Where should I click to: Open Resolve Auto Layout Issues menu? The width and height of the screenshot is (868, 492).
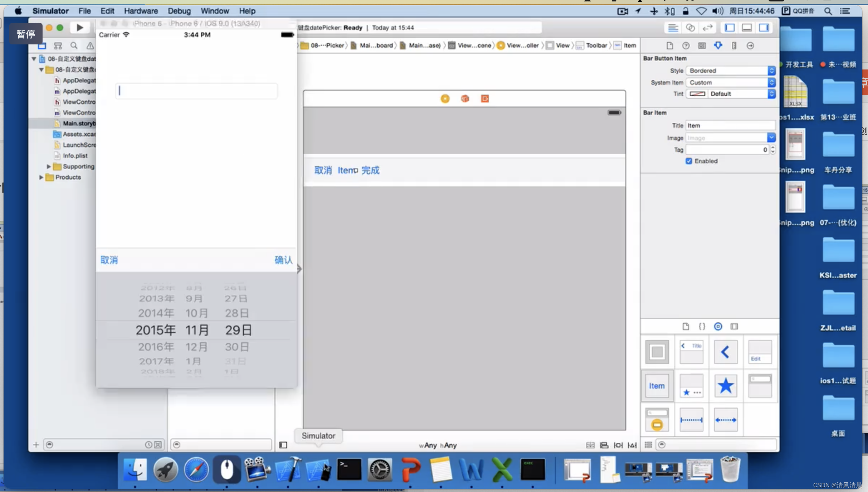click(632, 445)
